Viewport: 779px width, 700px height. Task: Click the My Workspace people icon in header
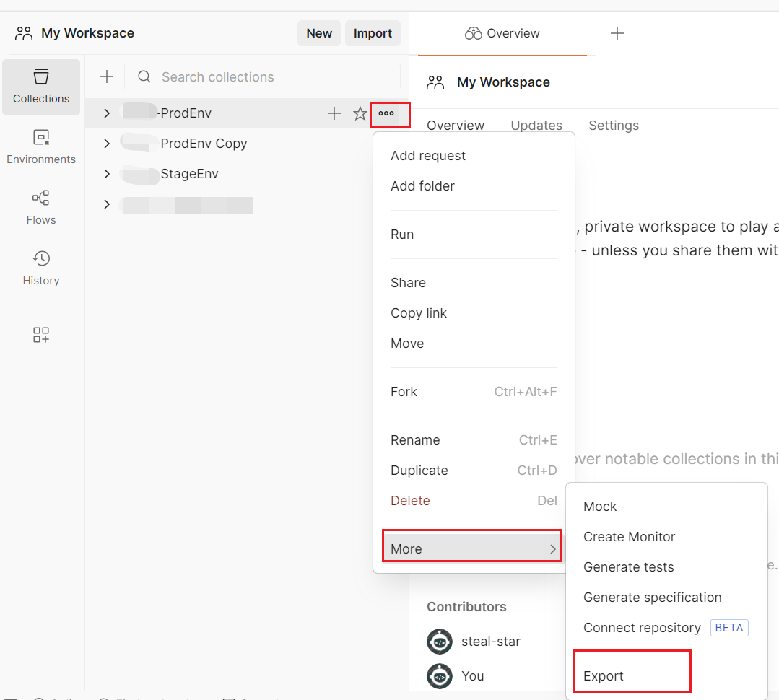pyautogui.click(x=23, y=33)
